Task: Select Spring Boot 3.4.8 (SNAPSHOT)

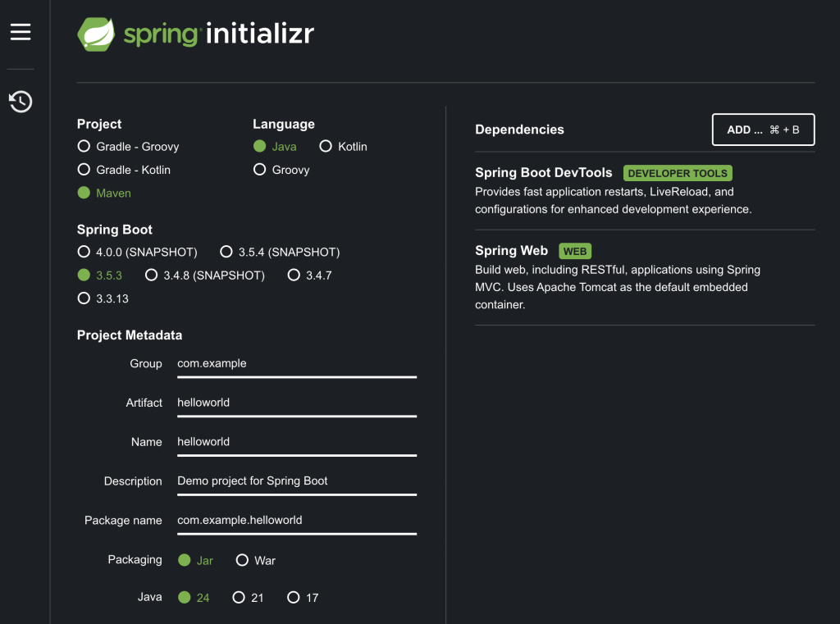Action: pyautogui.click(x=204, y=276)
